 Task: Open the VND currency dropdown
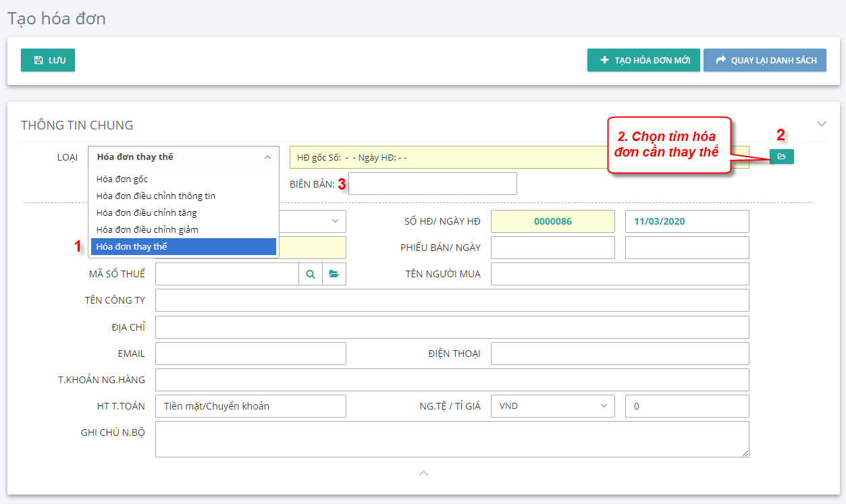552,406
